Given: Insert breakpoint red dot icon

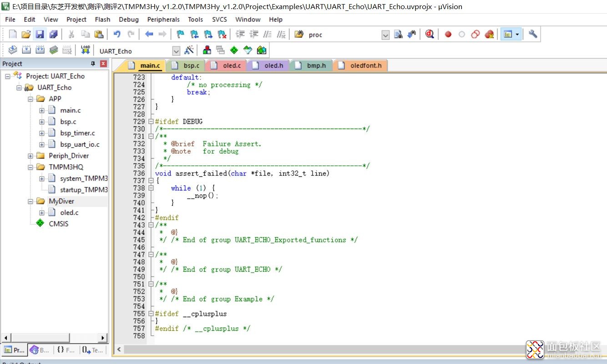Looking at the screenshot, I should tap(448, 35).
